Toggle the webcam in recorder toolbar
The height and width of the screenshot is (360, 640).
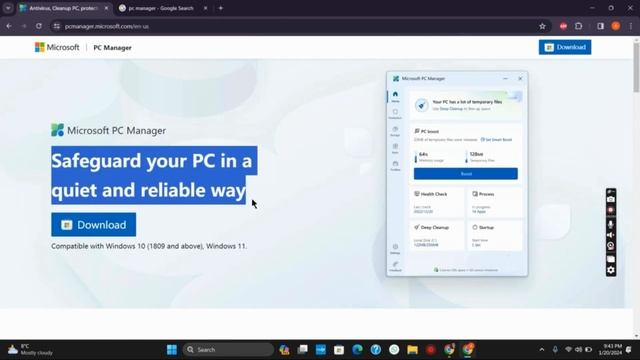coord(611,246)
